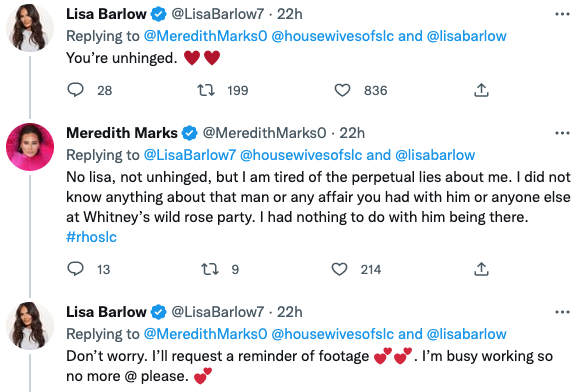Open more options on Meredith Marks tweet
Image resolution: width=587 pixels, height=392 pixels.
pos(562,133)
